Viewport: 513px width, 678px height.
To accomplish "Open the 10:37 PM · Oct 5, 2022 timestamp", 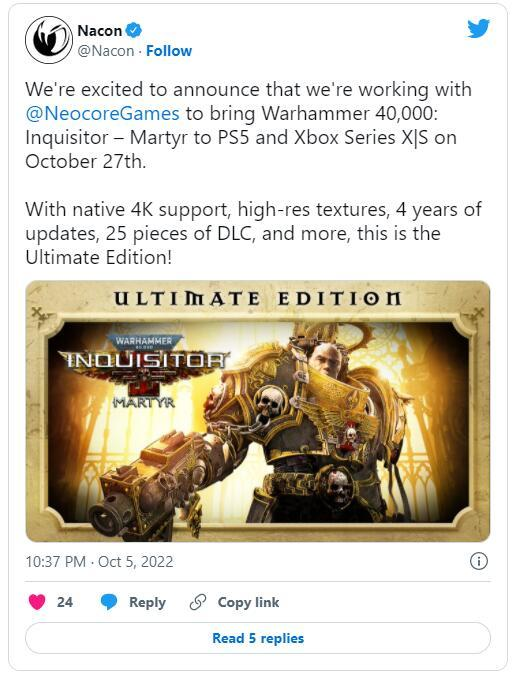I will coord(99,562).
